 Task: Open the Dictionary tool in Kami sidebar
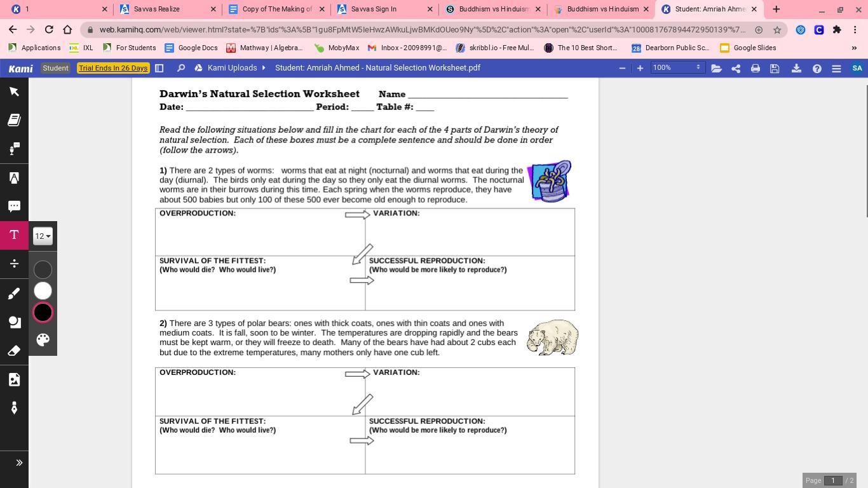14,120
